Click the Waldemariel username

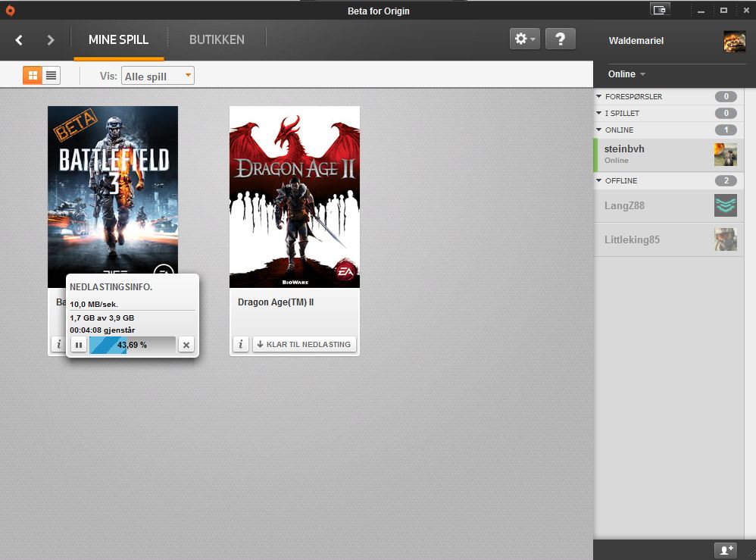tap(636, 41)
